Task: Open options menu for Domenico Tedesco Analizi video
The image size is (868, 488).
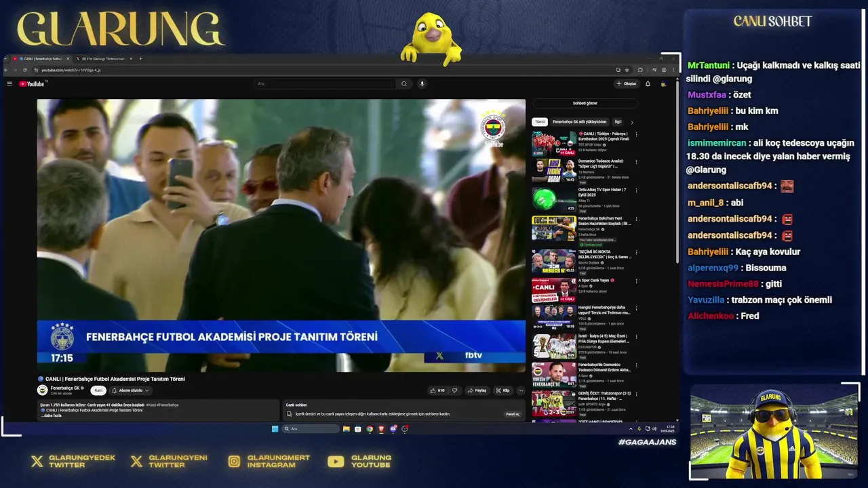Action: [636, 162]
